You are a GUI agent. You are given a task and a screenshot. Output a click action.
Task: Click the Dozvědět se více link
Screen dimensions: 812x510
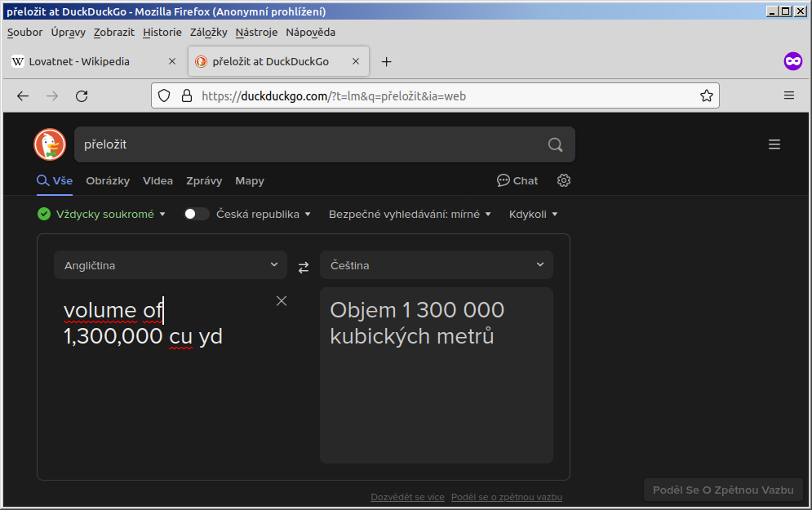(407, 497)
